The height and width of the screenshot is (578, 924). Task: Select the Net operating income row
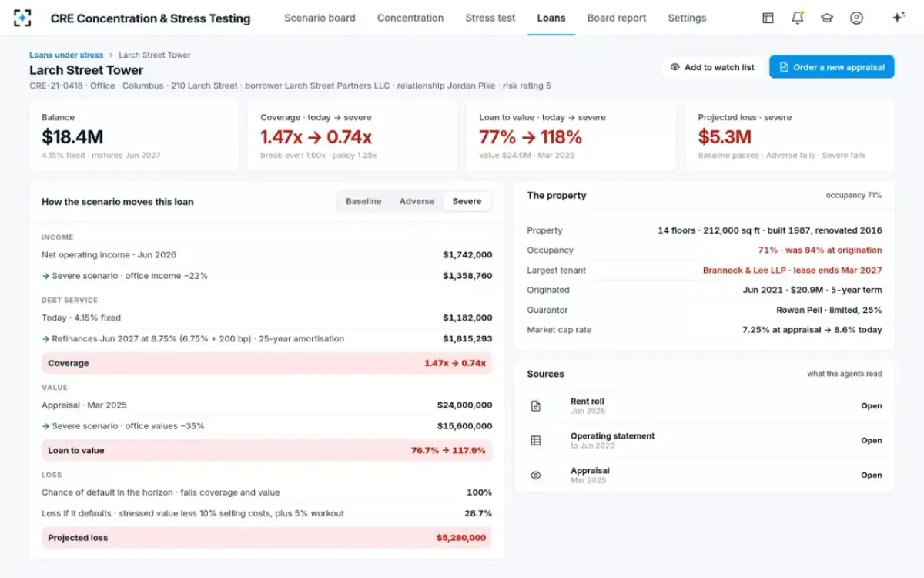266,255
